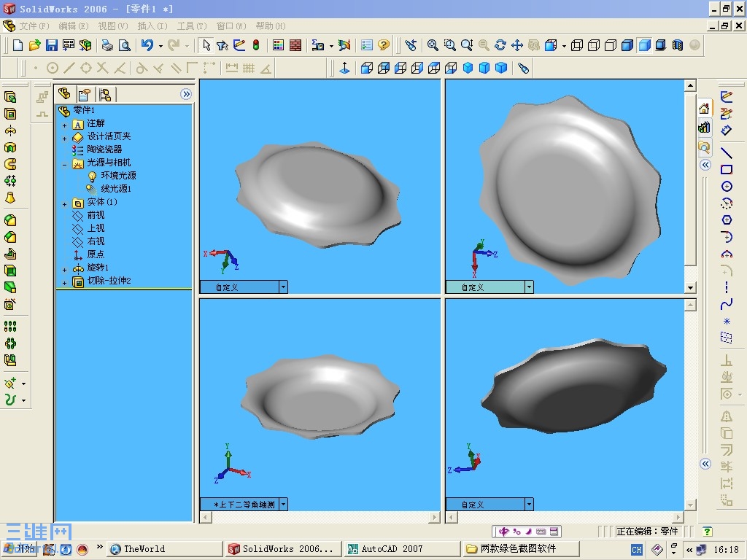Image resolution: width=747 pixels, height=560 pixels.
Task: Select the Isometric view cube icon
Action: click(468, 68)
